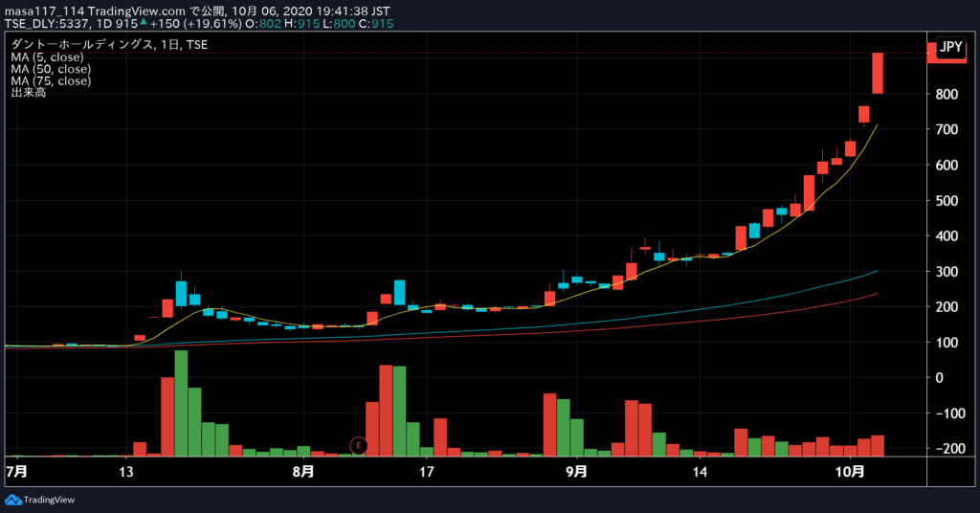This screenshot has width=980, height=513.
Task: Click the C:915 close value in header
Action: (376, 24)
